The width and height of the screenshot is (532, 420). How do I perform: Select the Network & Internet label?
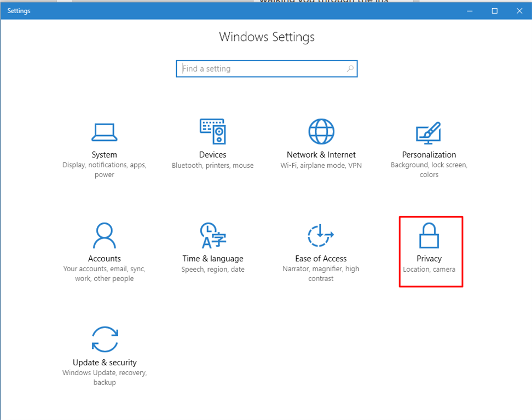point(321,155)
